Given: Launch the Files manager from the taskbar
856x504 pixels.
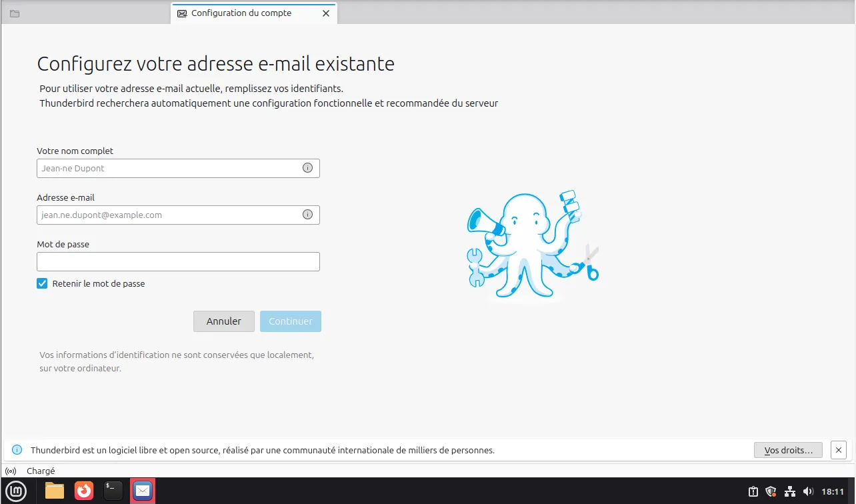Looking at the screenshot, I should click(x=55, y=491).
